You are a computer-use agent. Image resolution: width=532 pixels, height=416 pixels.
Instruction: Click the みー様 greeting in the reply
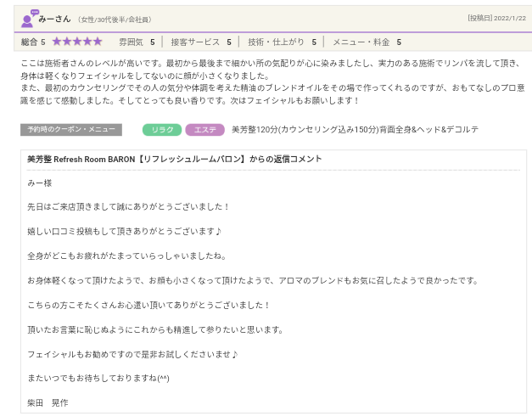click(39, 183)
